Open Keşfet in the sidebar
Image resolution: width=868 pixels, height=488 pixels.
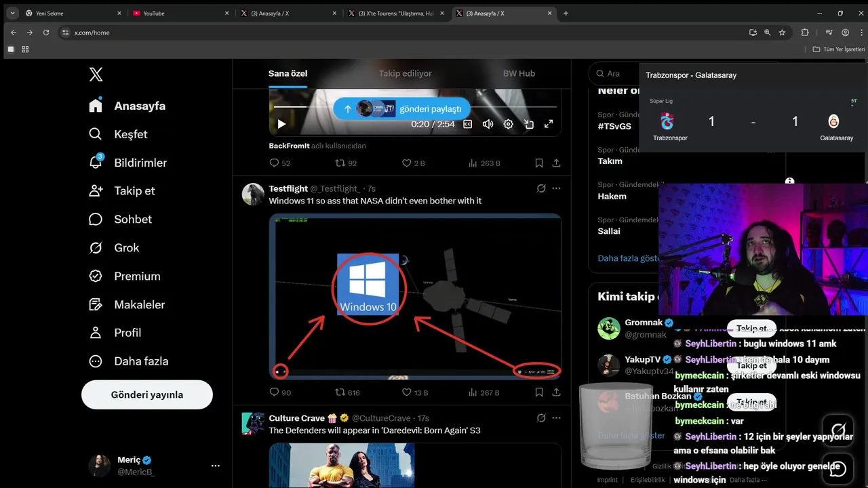click(x=118, y=134)
